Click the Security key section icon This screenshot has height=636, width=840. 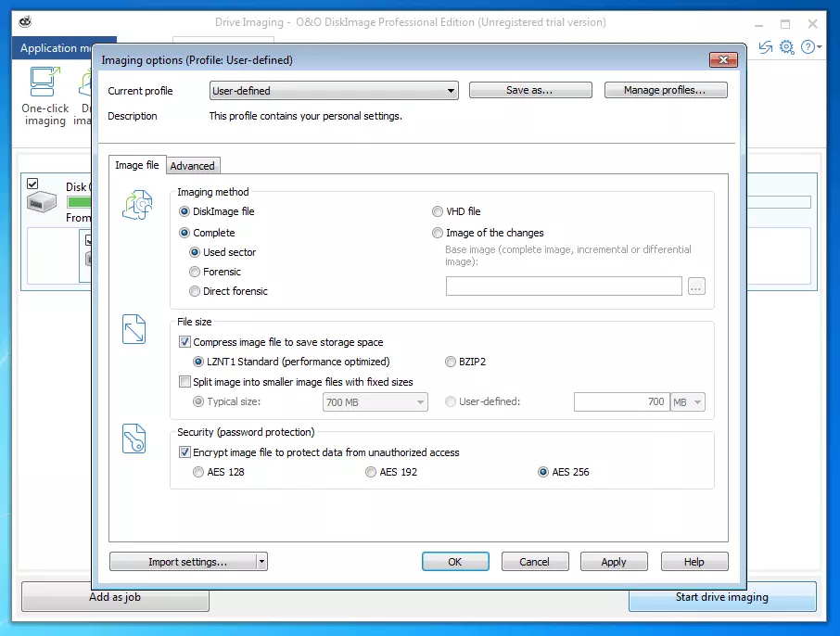coord(134,439)
